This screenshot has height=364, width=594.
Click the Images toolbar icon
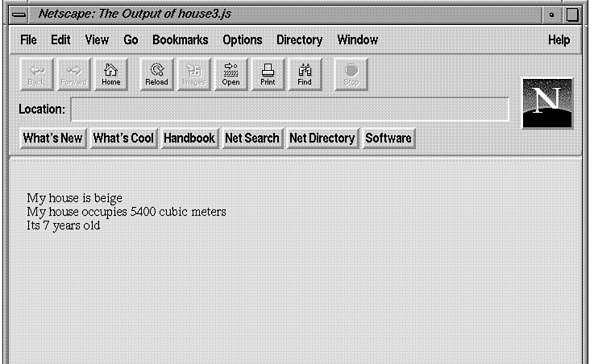[193, 74]
